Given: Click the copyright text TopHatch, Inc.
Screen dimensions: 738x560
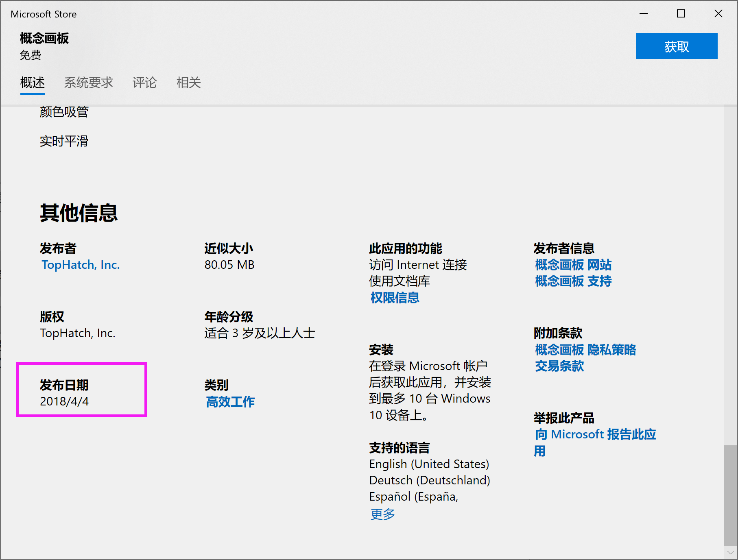Looking at the screenshot, I should 78,333.
